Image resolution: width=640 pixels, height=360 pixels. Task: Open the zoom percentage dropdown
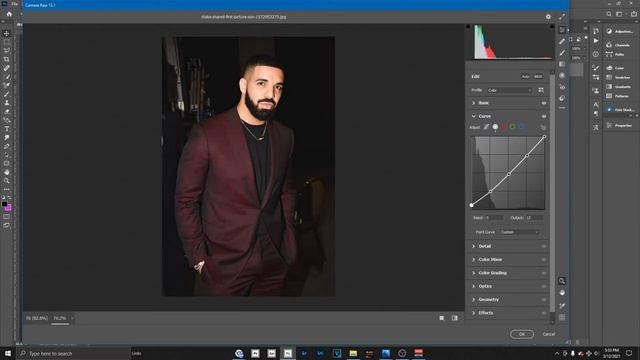(72, 318)
